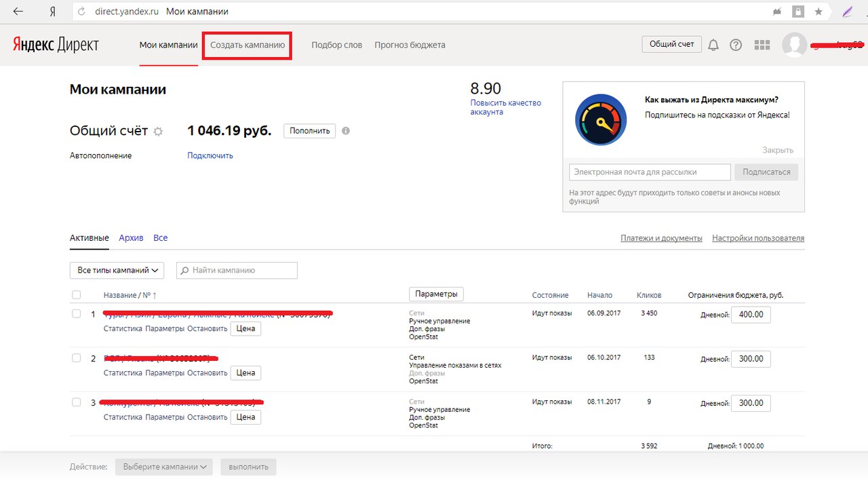This screenshot has height=481, width=868.
Task: Click Подключить autopayment link
Action: click(210, 155)
